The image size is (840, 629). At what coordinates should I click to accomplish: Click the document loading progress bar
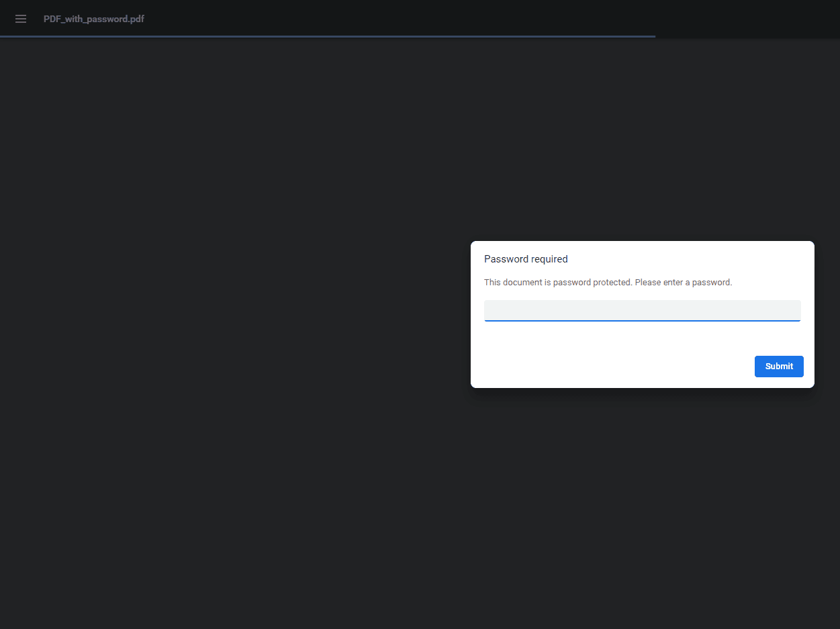point(328,37)
